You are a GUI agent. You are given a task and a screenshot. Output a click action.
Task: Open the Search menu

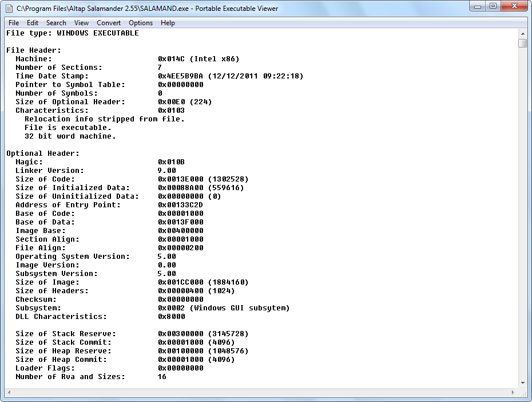[x=56, y=23]
